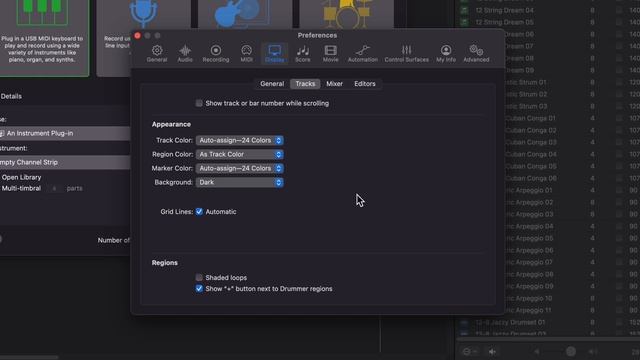The height and width of the screenshot is (360, 640).
Task: Select loop Strum 01 in loop browser
Action: pos(526,82)
